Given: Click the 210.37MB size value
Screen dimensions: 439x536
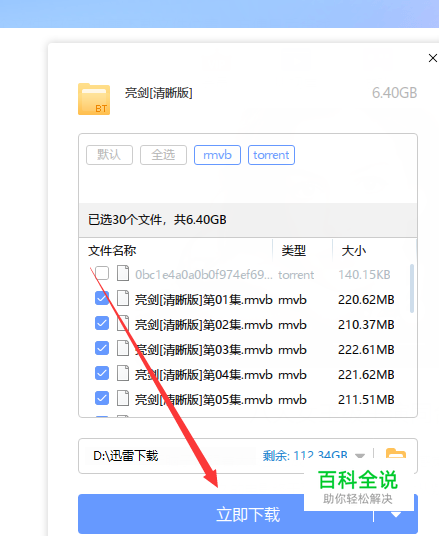Looking at the screenshot, I should (366, 325).
